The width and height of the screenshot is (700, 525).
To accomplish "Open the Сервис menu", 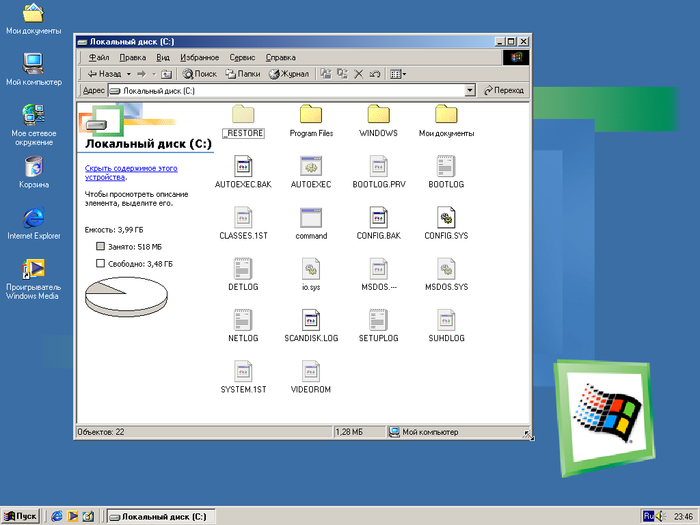I will click(242, 57).
